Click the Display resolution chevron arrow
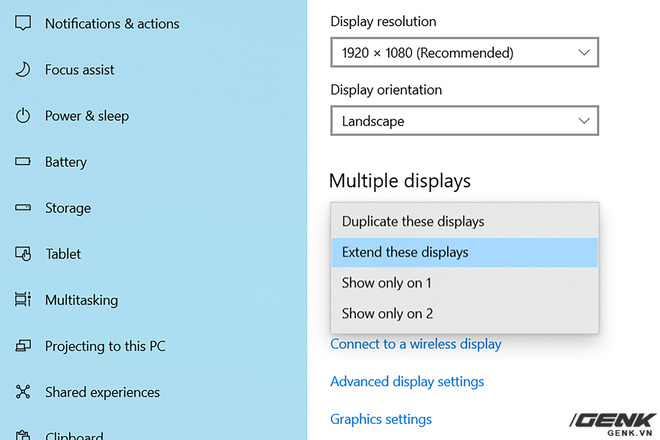The height and width of the screenshot is (440, 660). 584,52
